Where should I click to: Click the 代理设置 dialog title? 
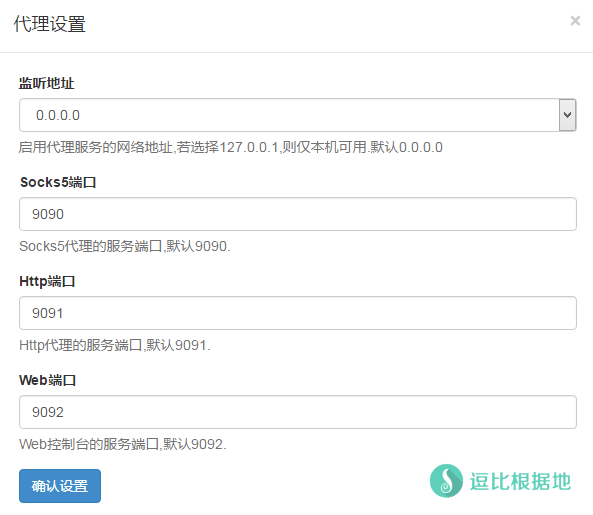[50, 24]
